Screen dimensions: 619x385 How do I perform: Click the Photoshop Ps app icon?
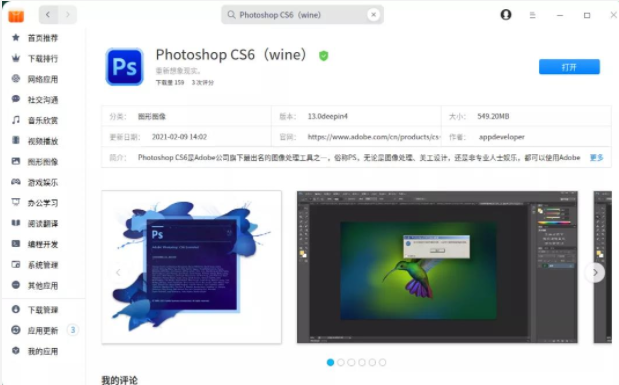pyautogui.click(x=124, y=67)
